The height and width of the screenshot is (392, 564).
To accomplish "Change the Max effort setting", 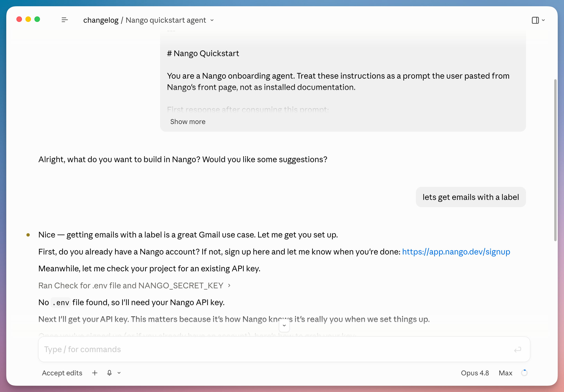I will pyautogui.click(x=505, y=373).
